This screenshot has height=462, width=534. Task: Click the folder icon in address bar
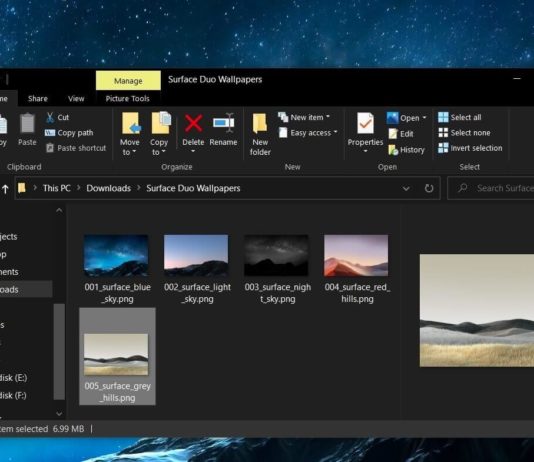22,188
